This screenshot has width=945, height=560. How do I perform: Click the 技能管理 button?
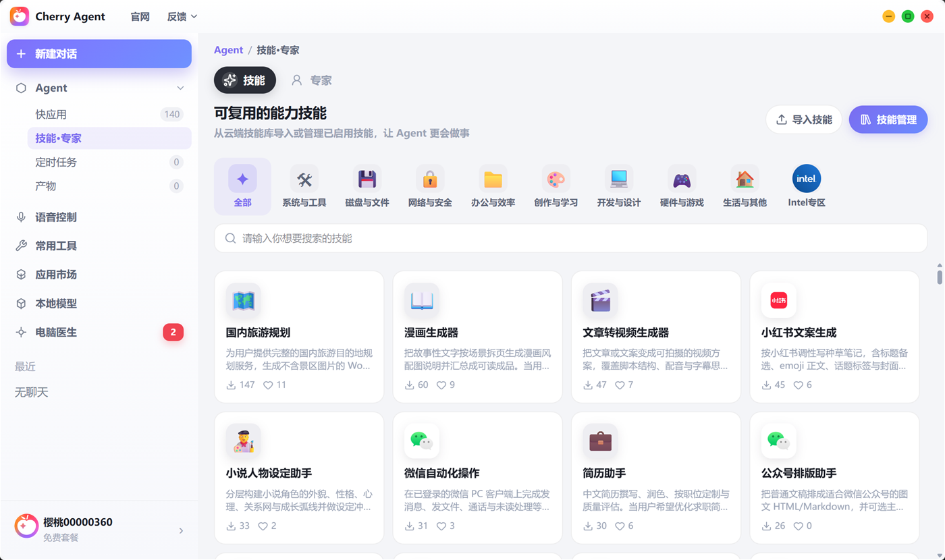[888, 119]
